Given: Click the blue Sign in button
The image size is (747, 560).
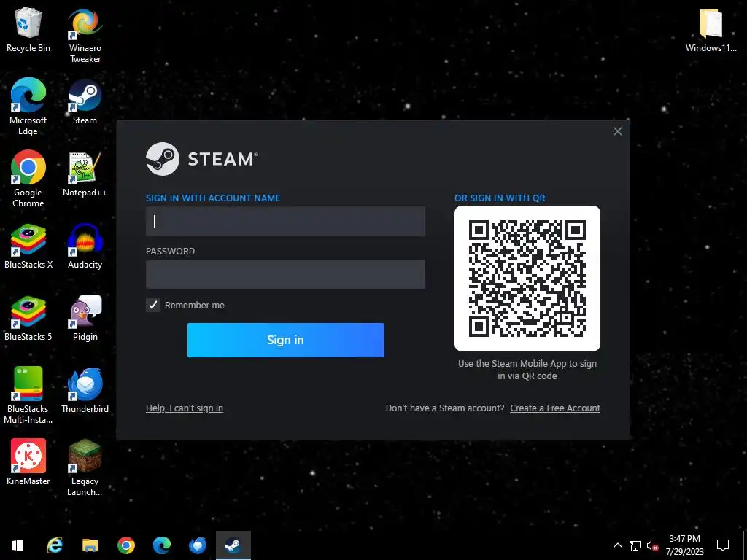Looking at the screenshot, I should tap(286, 340).
